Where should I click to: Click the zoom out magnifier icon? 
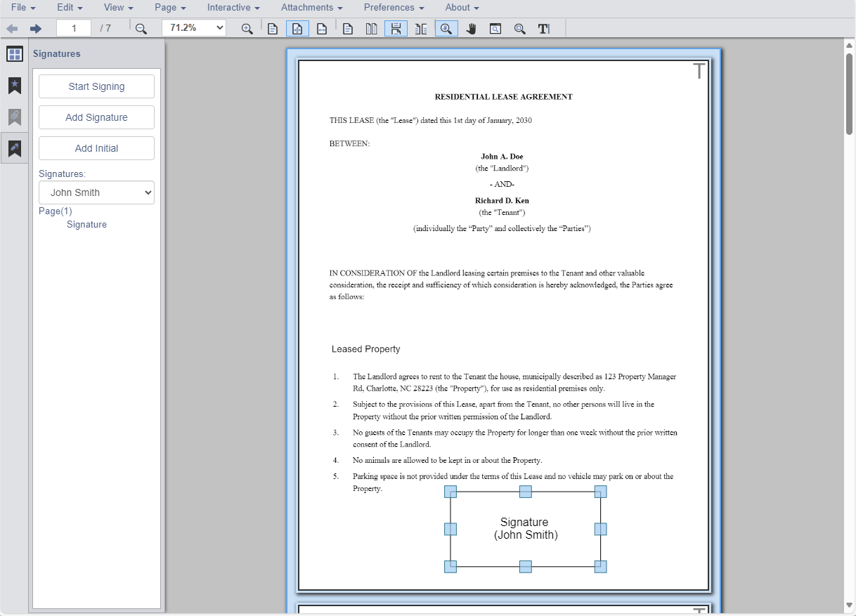(x=141, y=29)
